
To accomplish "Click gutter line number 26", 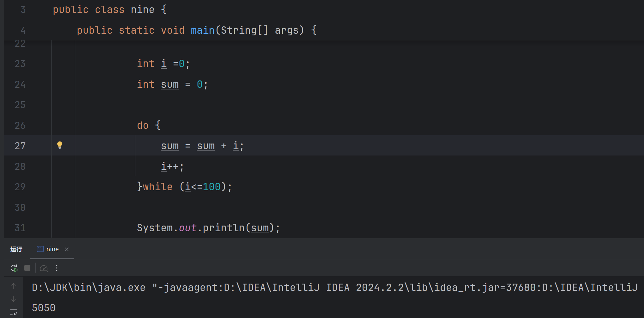I will [20, 125].
